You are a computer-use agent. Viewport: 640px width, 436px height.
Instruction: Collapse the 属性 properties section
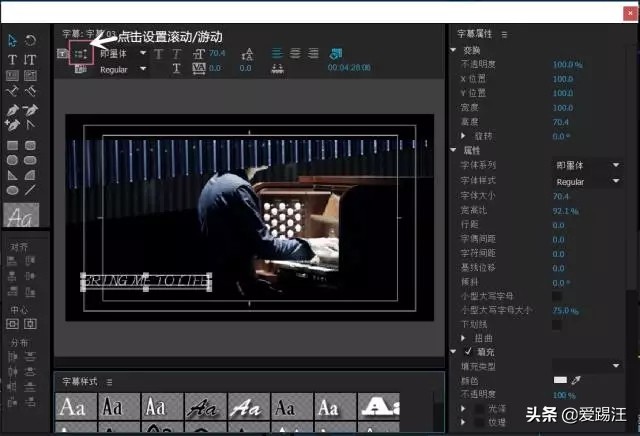click(453, 150)
